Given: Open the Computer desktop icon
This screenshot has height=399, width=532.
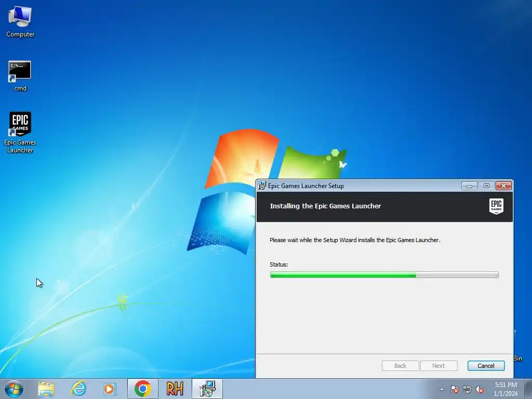Looking at the screenshot, I should click(x=20, y=22).
